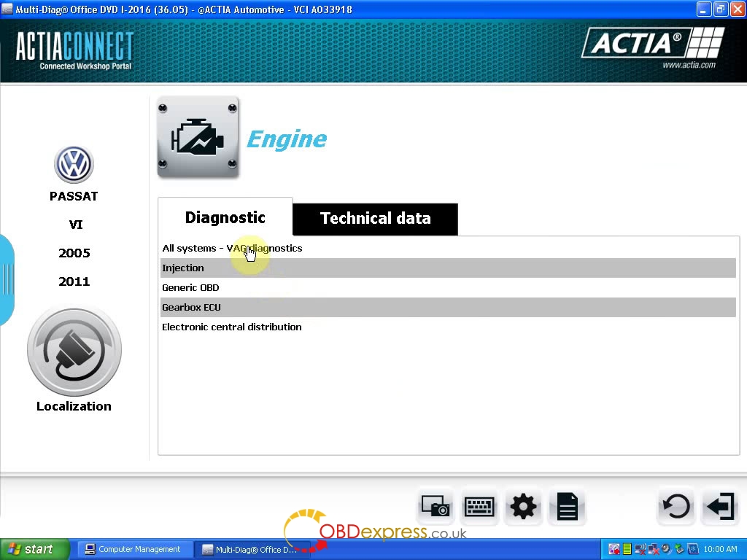Image resolution: width=747 pixels, height=560 pixels.
Task: Select the Diagnostic tab
Action: pyautogui.click(x=225, y=217)
